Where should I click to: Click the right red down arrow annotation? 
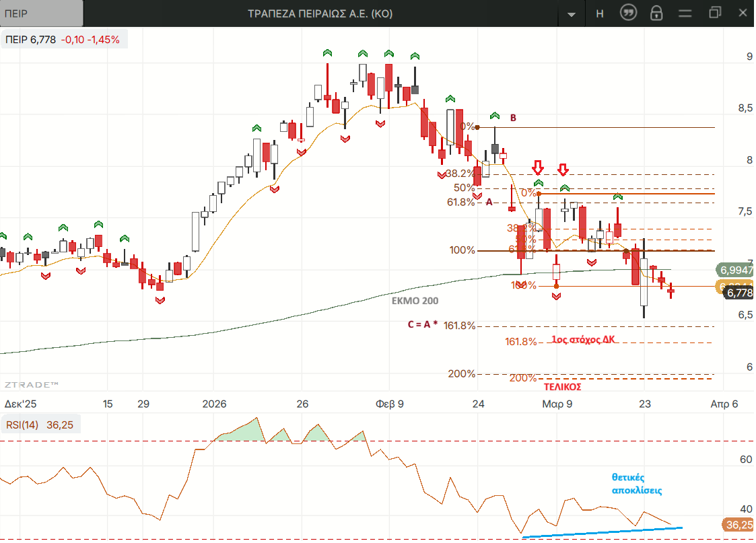click(x=564, y=168)
